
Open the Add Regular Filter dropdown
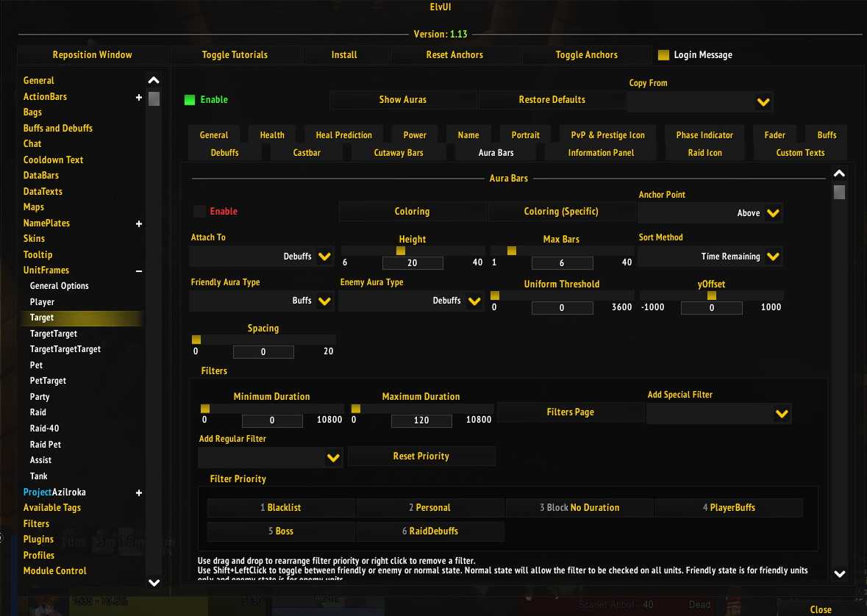pyautogui.click(x=271, y=457)
